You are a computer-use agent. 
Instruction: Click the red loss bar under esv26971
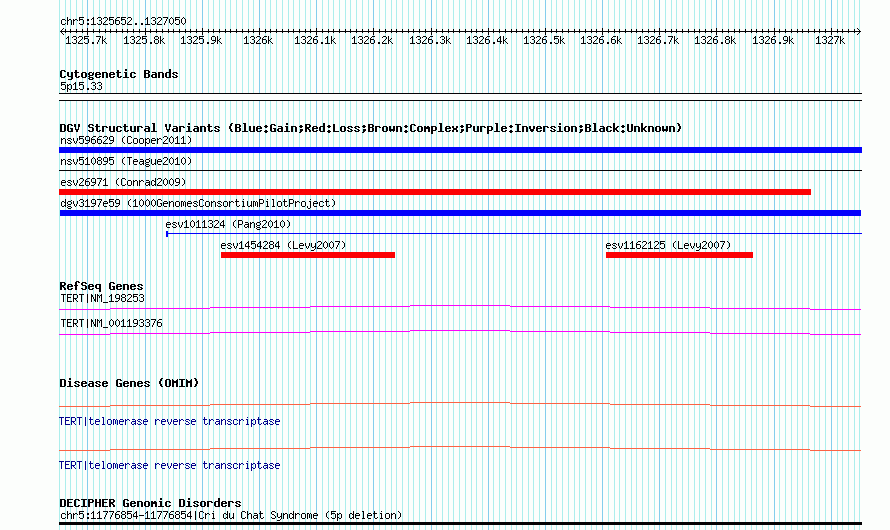(x=435, y=192)
